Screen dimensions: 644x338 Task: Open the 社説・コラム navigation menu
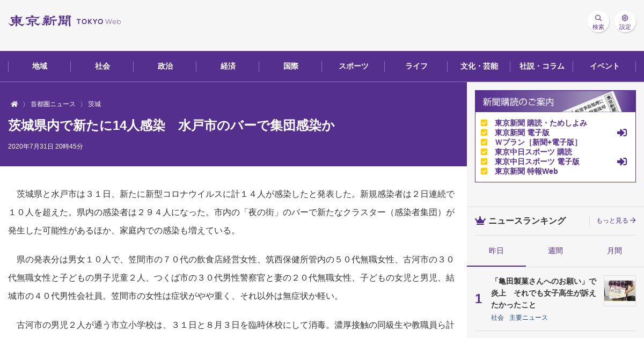(542, 66)
